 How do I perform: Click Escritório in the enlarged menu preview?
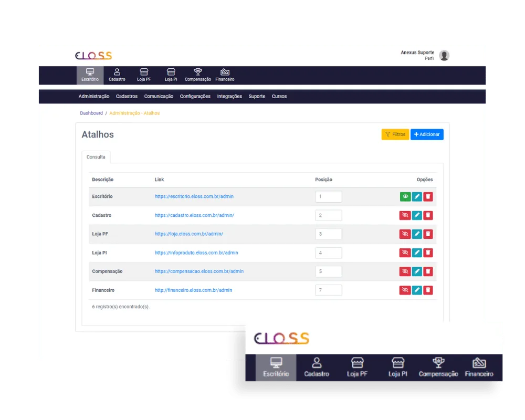(x=276, y=367)
